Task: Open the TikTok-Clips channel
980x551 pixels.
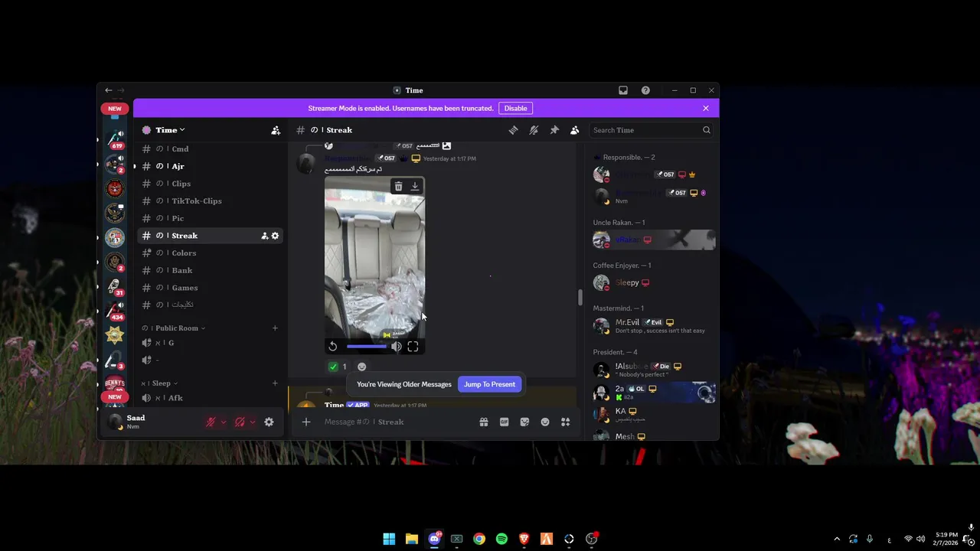Action: pyautogui.click(x=211, y=201)
